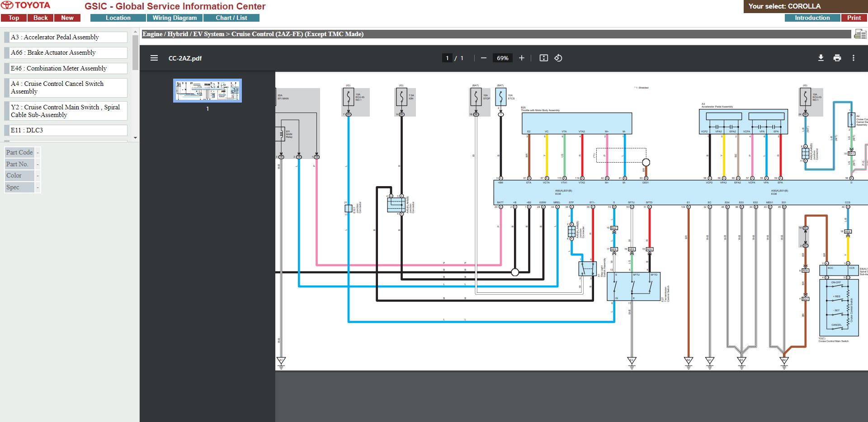Click parts list scroll up arrow

[136, 32]
